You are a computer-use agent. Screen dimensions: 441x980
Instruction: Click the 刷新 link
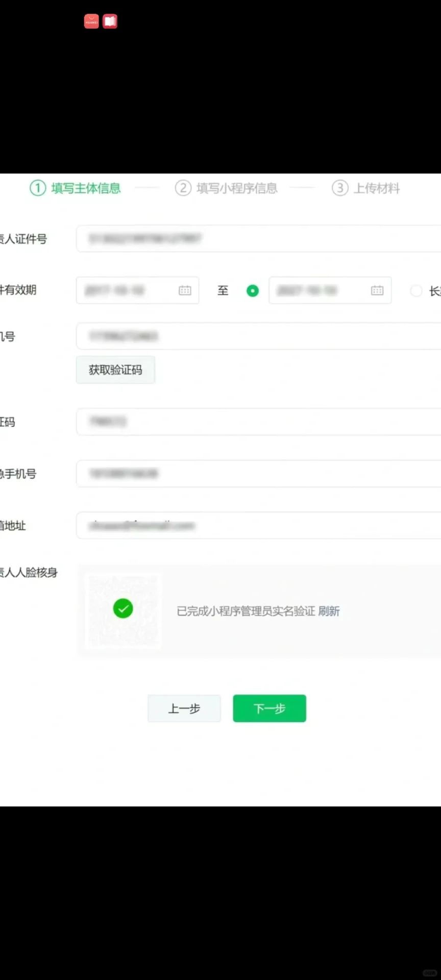(329, 611)
